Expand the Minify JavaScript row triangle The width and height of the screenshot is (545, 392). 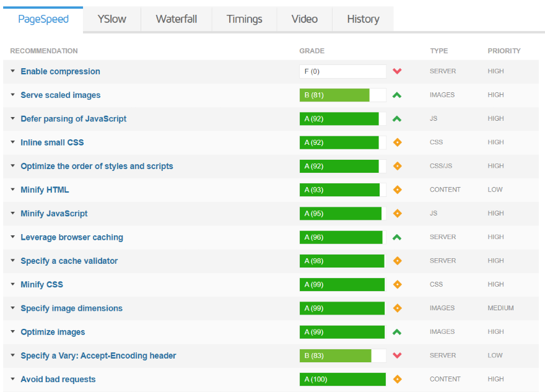(13, 214)
